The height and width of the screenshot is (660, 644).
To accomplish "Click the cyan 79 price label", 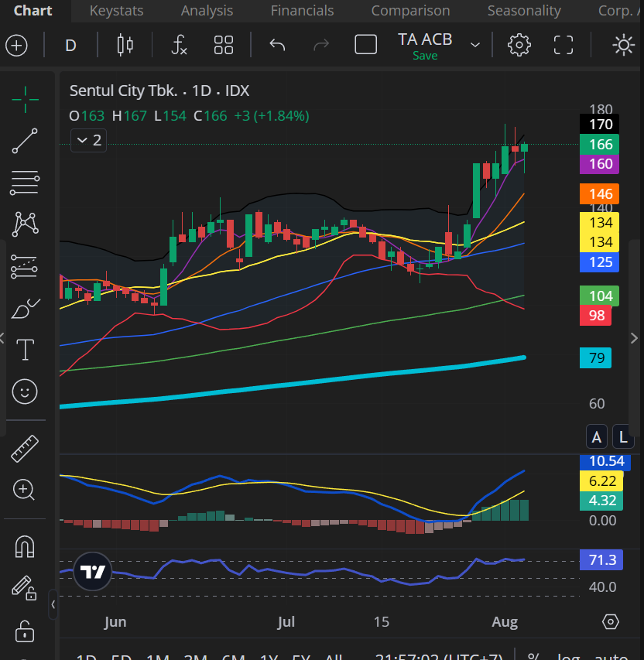I will click(595, 357).
